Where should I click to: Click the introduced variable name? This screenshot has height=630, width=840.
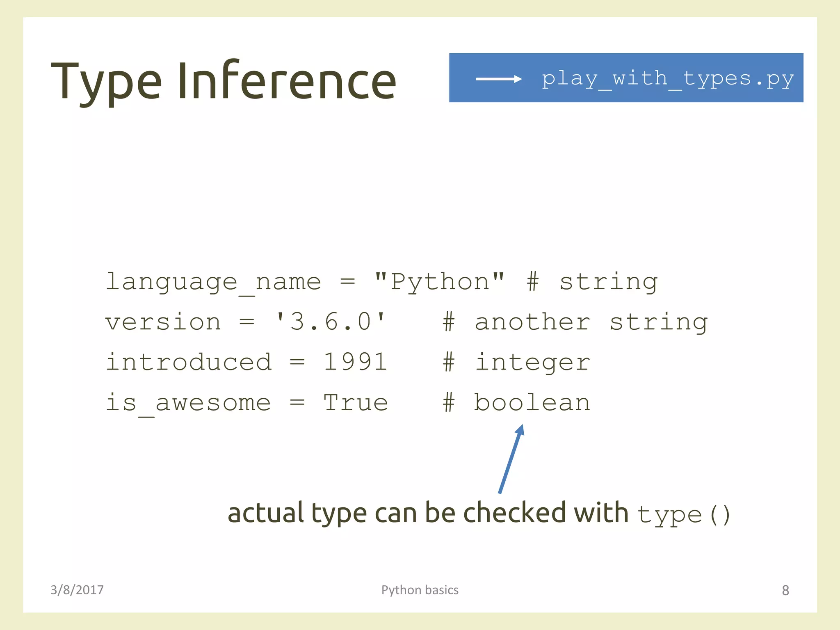tap(189, 362)
